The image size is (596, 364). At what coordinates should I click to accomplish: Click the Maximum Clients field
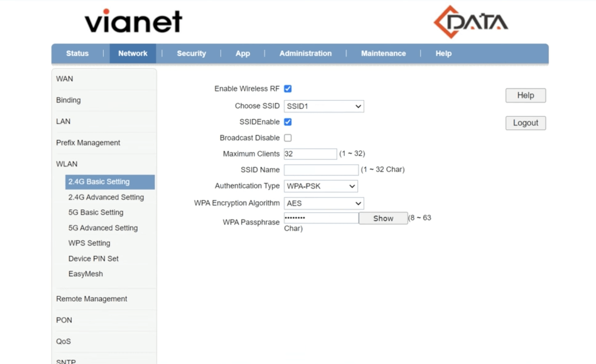click(x=310, y=154)
